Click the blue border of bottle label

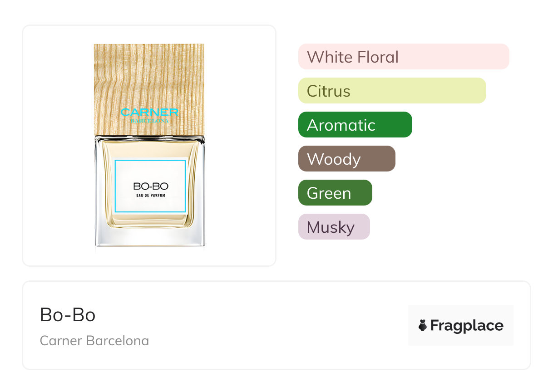point(115,186)
